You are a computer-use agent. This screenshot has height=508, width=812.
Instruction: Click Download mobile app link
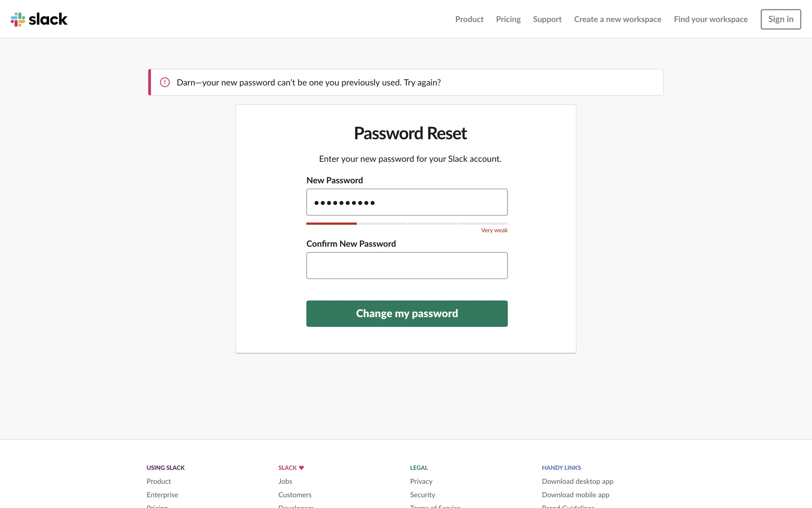(575, 495)
